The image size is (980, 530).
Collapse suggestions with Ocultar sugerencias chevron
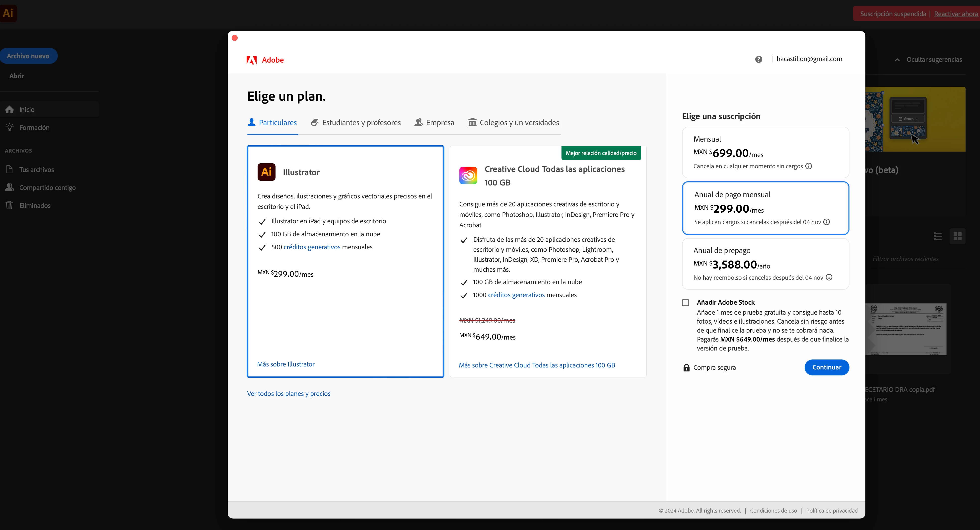[x=898, y=60]
